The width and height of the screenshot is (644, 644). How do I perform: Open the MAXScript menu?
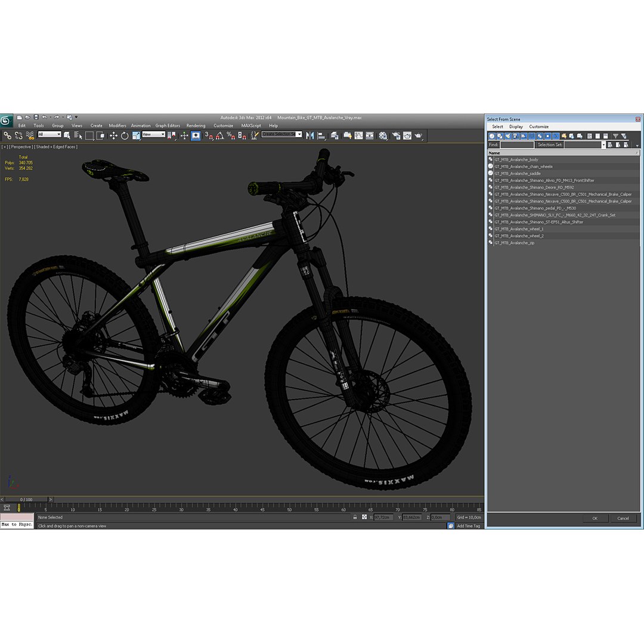(251, 126)
